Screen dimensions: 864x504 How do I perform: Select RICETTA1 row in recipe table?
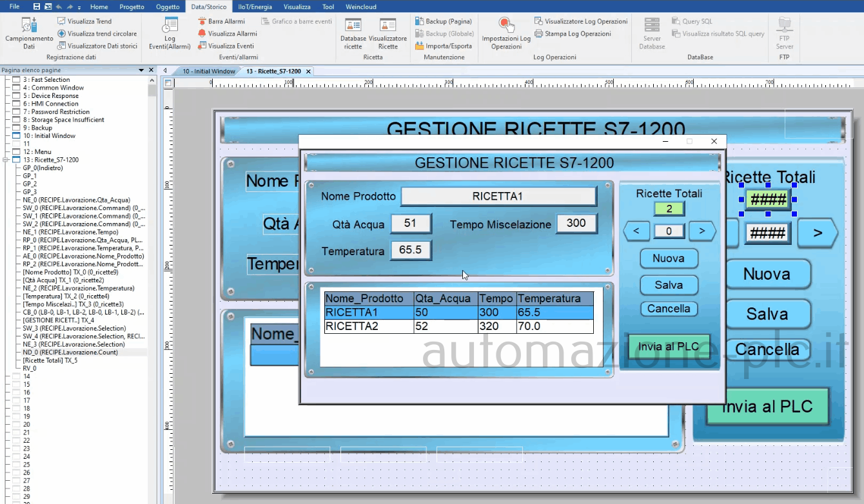[x=458, y=313]
